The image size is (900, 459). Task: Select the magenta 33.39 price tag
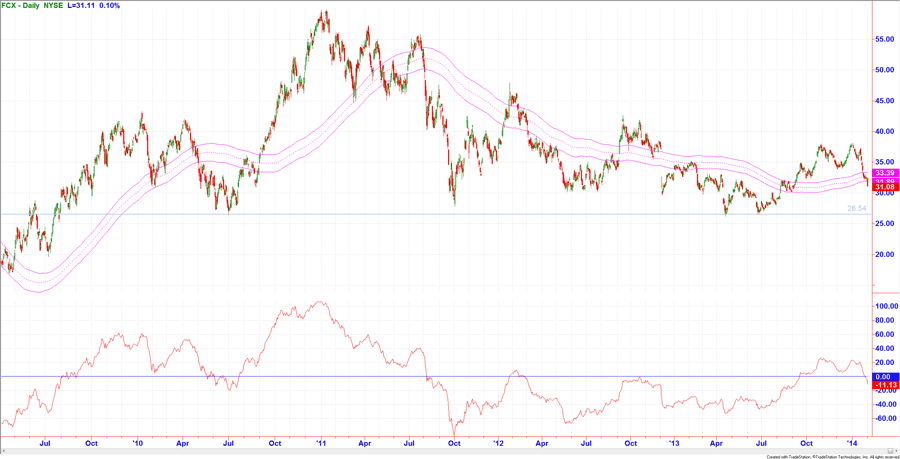(883, 172)
